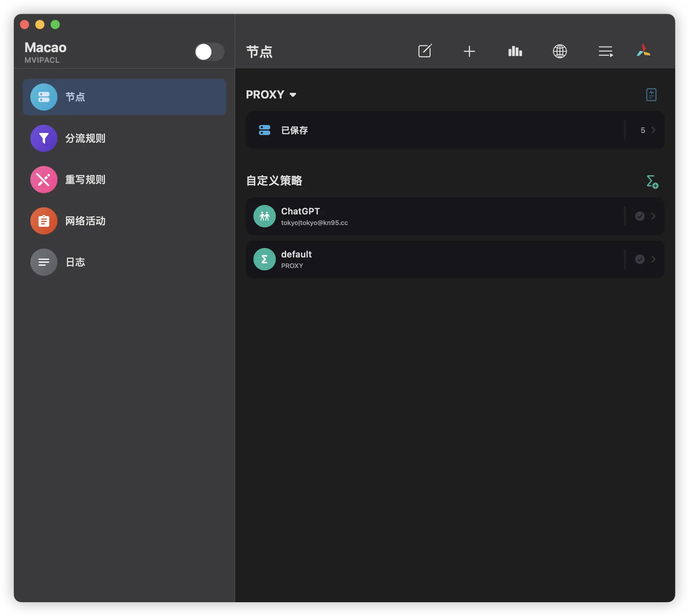Toggle the Macao connection switch
689x616 pixels.
[209, 52]
